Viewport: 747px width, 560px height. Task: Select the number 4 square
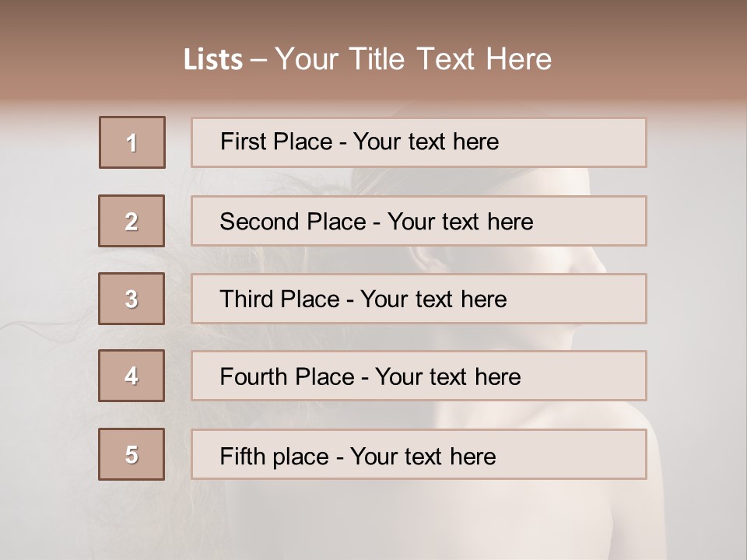point(132,376)
